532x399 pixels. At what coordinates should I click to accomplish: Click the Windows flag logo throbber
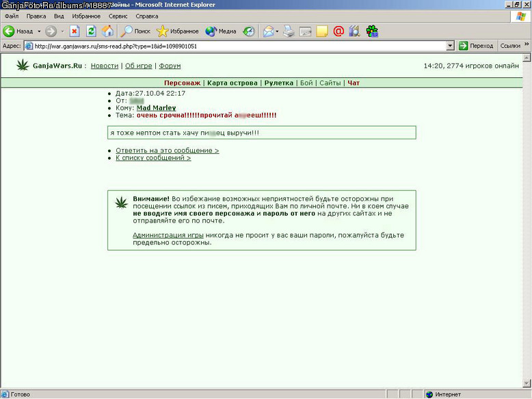521,16
